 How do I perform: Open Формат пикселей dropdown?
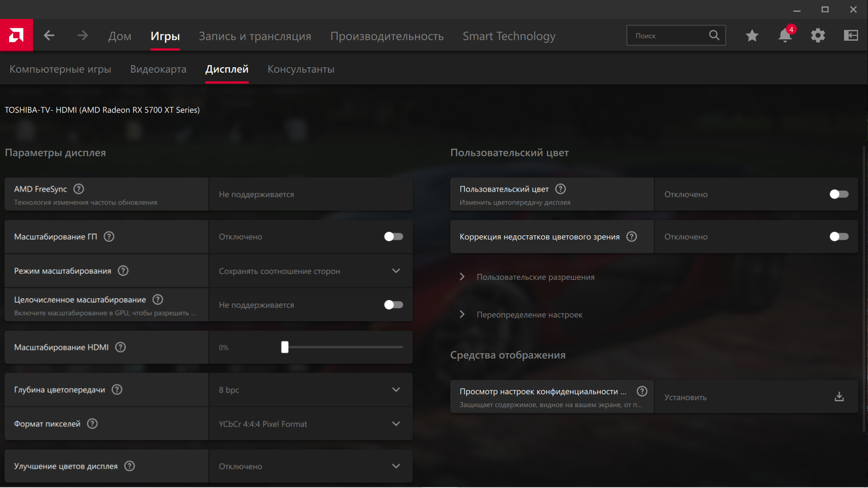(x=310, y=424)
